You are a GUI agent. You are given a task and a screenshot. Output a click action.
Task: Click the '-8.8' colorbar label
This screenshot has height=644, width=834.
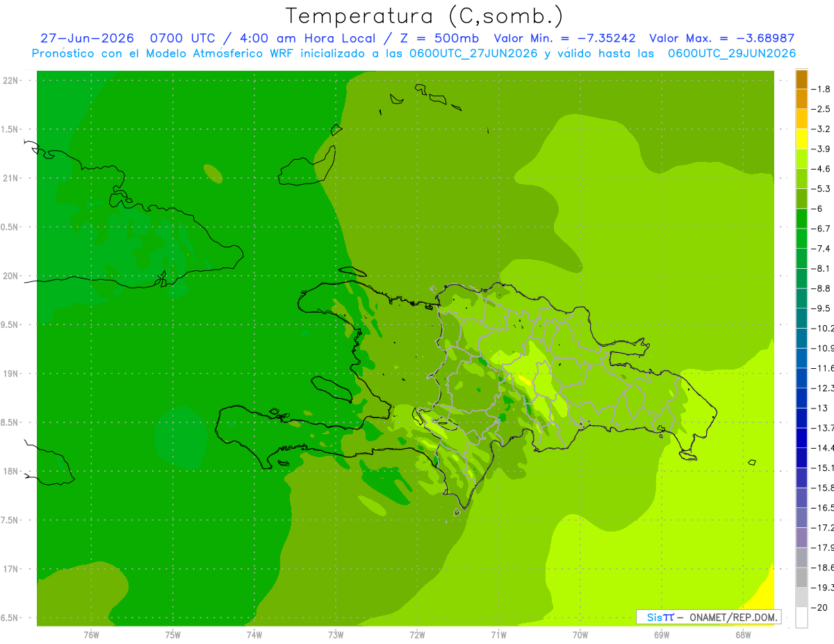point(821,288)
